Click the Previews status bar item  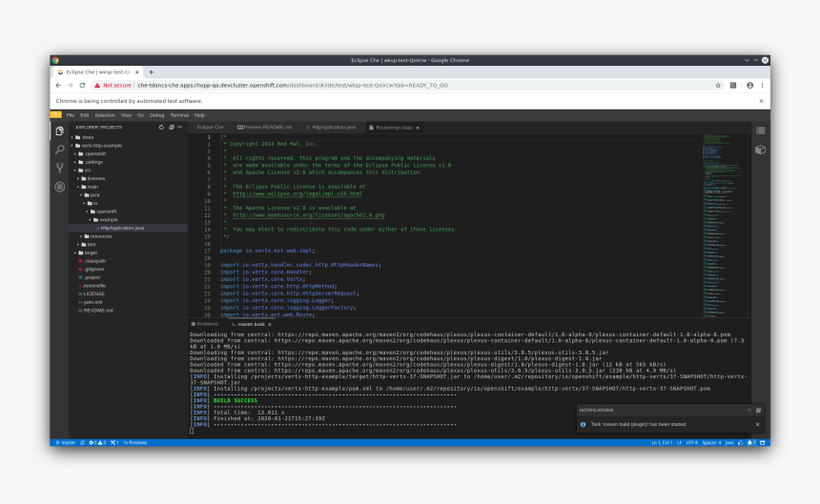click(135, 443)
